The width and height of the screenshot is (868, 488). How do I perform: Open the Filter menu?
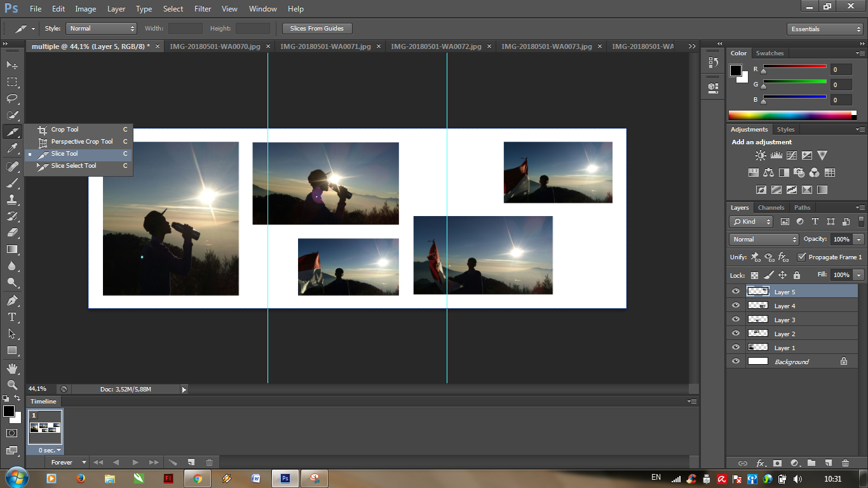click(x=202, y=8)
